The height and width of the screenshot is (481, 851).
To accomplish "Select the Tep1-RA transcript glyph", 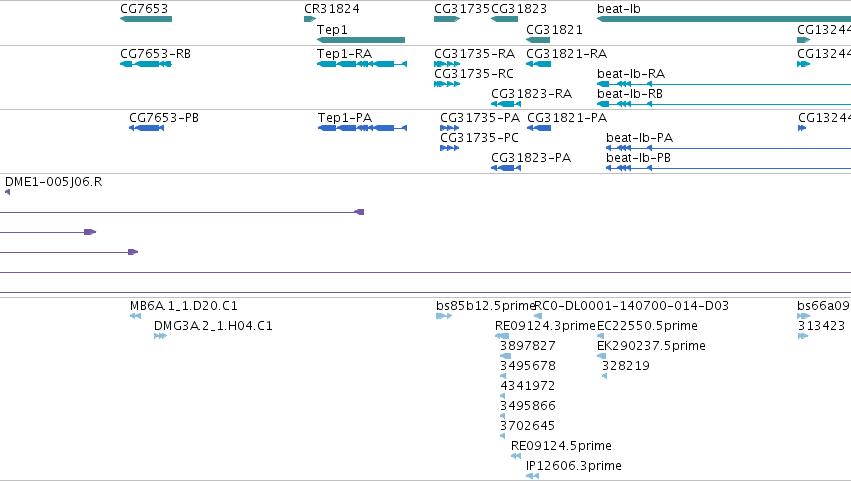I will [362, 64].
